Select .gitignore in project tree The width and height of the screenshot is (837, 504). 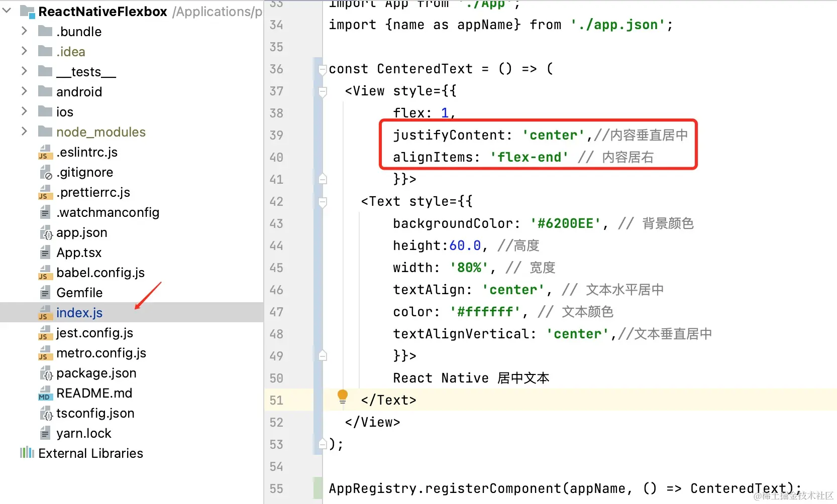[x=85, y=172]
